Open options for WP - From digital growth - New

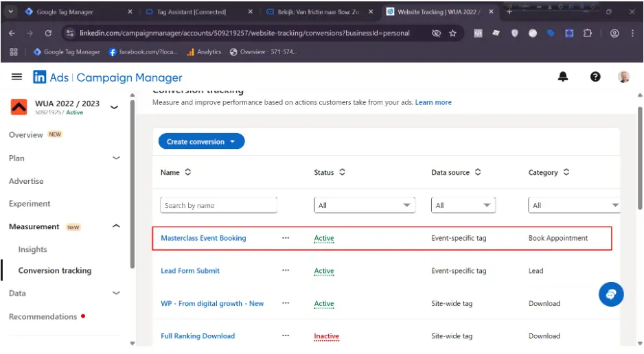(x=286, y=303)
